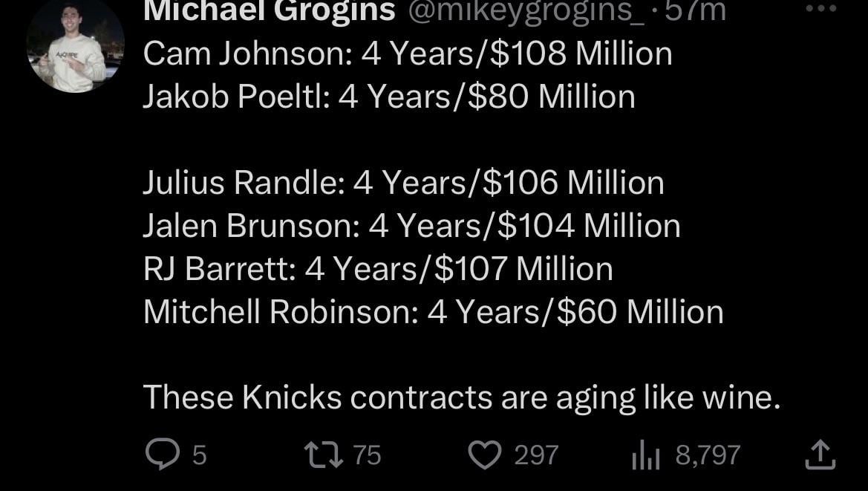The width and height of the screenshot is (868, 491).
Task: Click the Julius Randle contract line
Action: point(403,183)
